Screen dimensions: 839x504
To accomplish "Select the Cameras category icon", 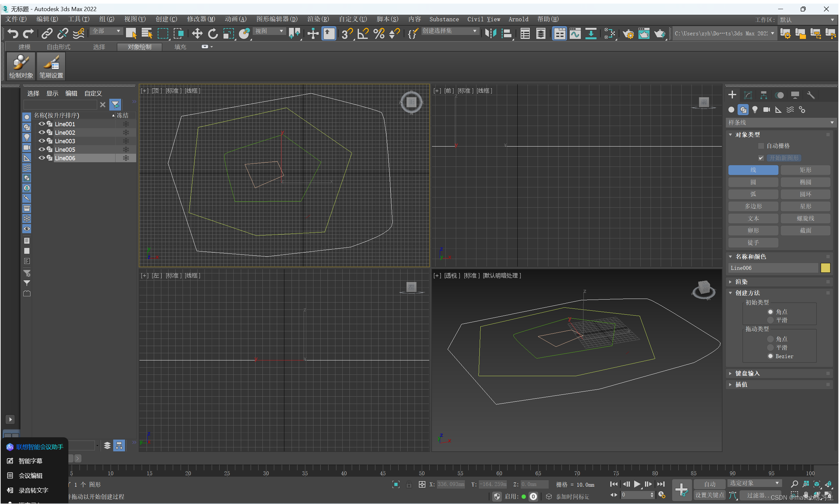I will (767, 110).
